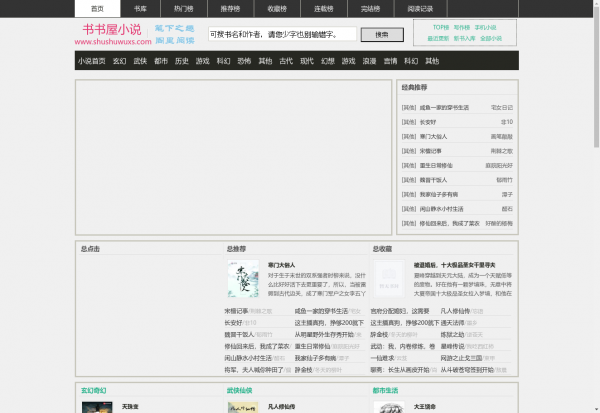Screen dimensions: 600x413
Task: Open the TOP榜 link
Action: point(440,27)
